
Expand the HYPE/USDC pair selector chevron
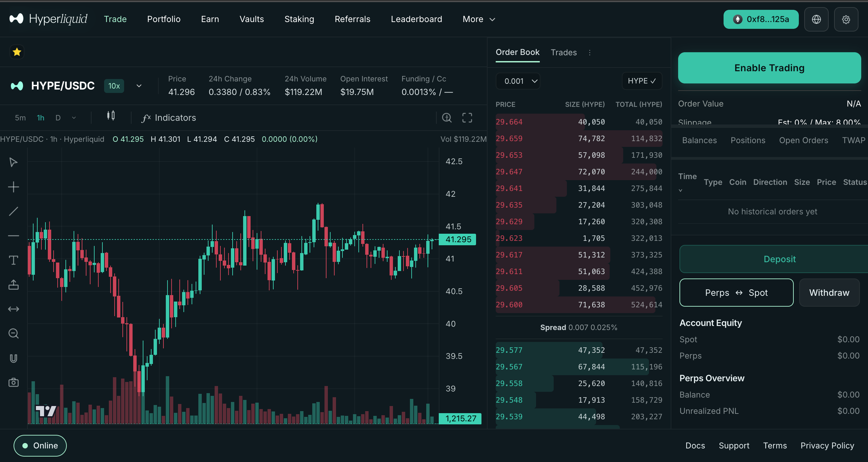point(139,86)
